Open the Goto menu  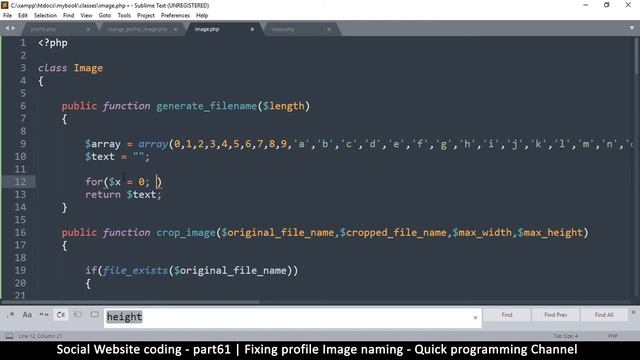(x=105, y=16)
